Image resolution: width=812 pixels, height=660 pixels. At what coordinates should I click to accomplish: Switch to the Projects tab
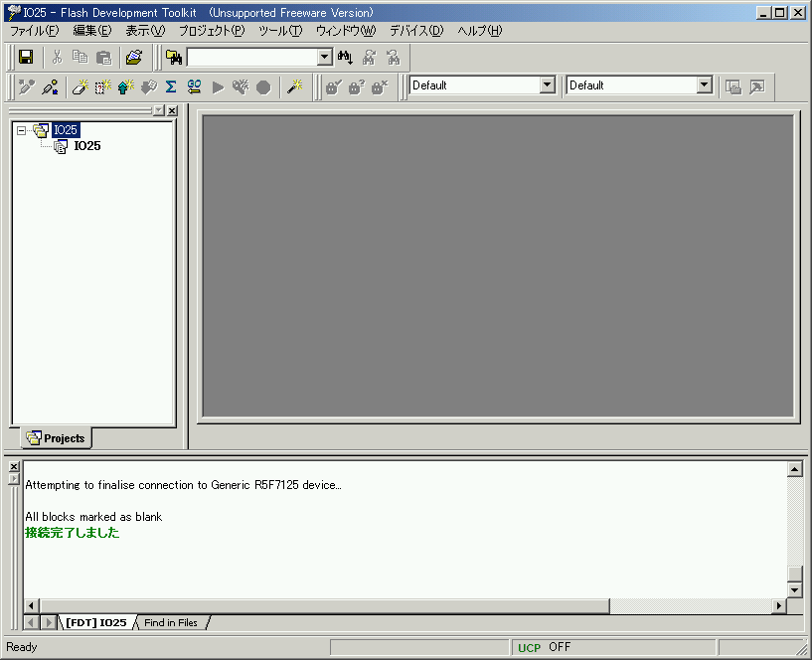pos(56,438)
